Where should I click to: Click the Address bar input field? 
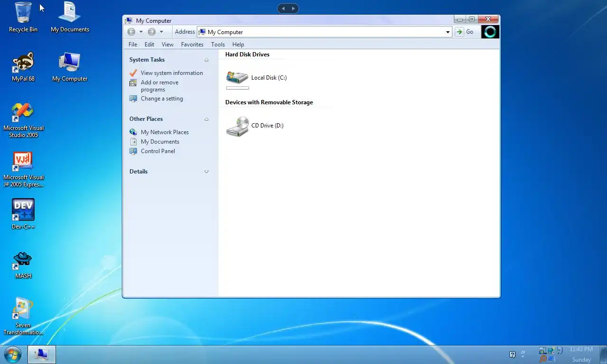pos(324,32)
